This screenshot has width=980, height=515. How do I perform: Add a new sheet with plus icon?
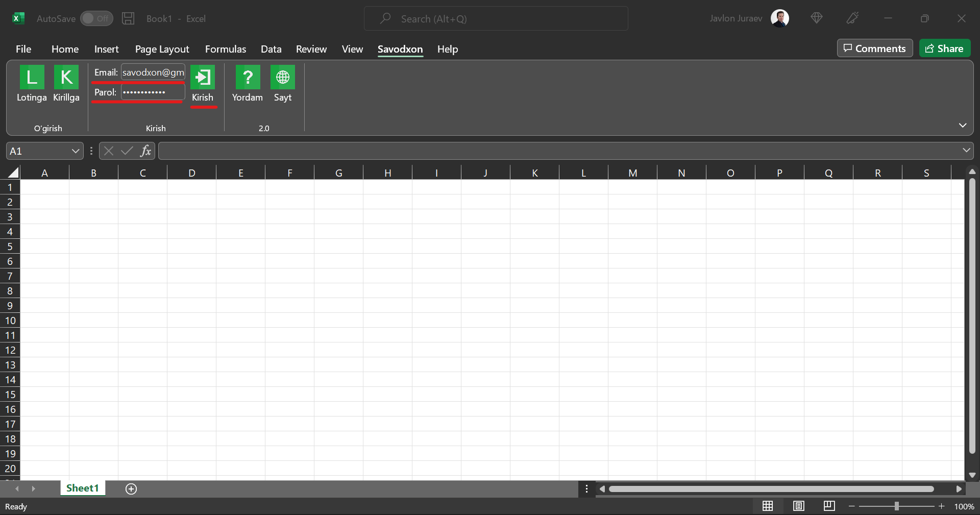131,489
